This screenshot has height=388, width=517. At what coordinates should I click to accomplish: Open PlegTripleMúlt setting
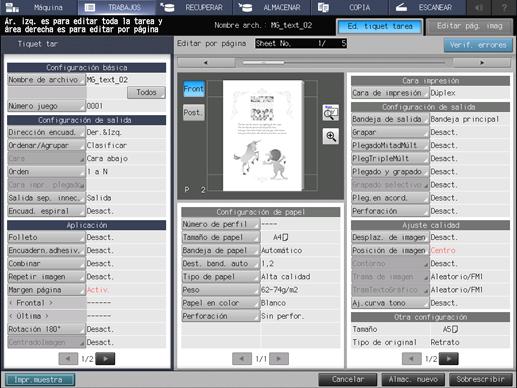pyautogui.click(x=390, y=158)
